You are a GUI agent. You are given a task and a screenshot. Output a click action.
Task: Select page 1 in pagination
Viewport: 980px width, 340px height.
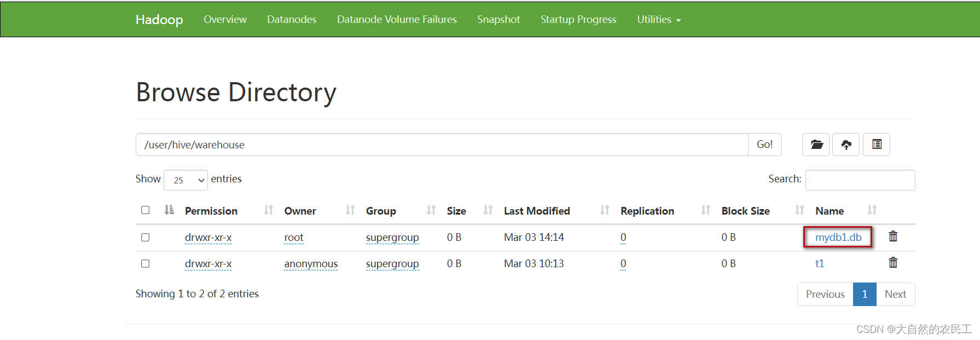coord(865,294)
